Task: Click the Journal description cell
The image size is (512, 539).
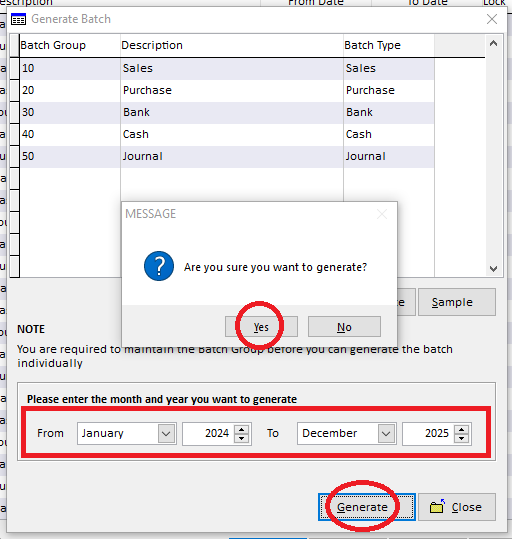Action: (232, 156)
